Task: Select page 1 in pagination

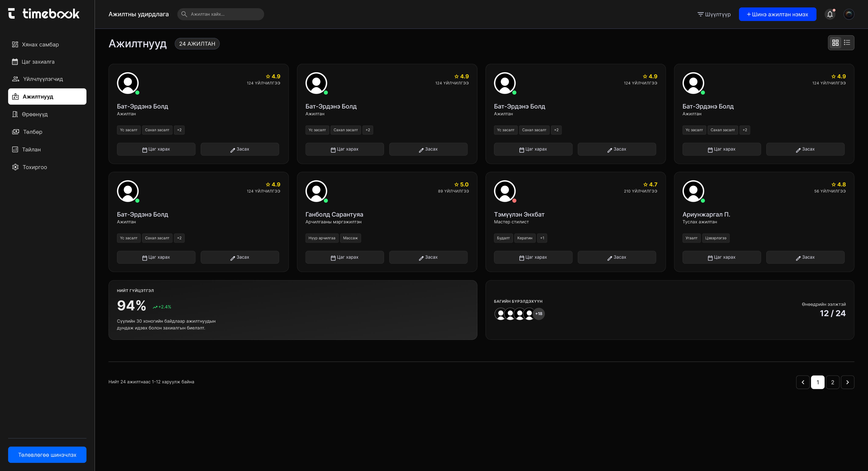Action: [818, 382]
